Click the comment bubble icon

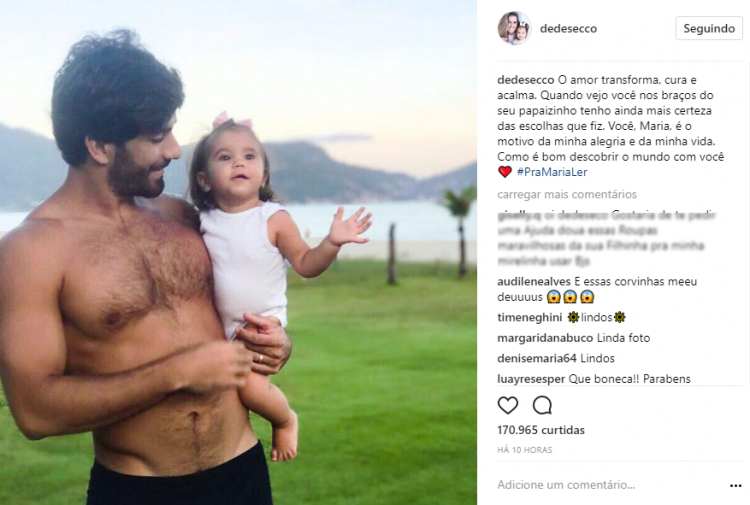(x=542, y=406)
